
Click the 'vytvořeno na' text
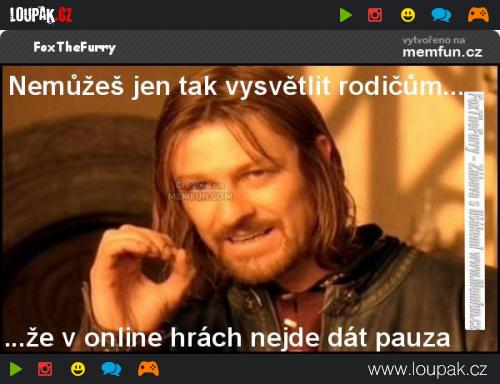click(434, 40)
